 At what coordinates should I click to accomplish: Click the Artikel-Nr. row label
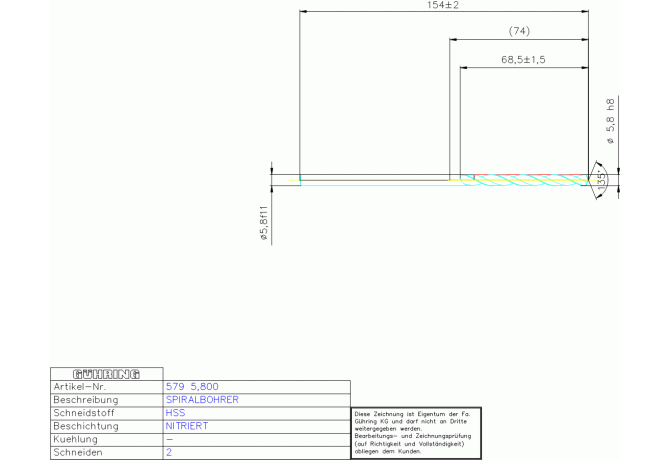79,386
